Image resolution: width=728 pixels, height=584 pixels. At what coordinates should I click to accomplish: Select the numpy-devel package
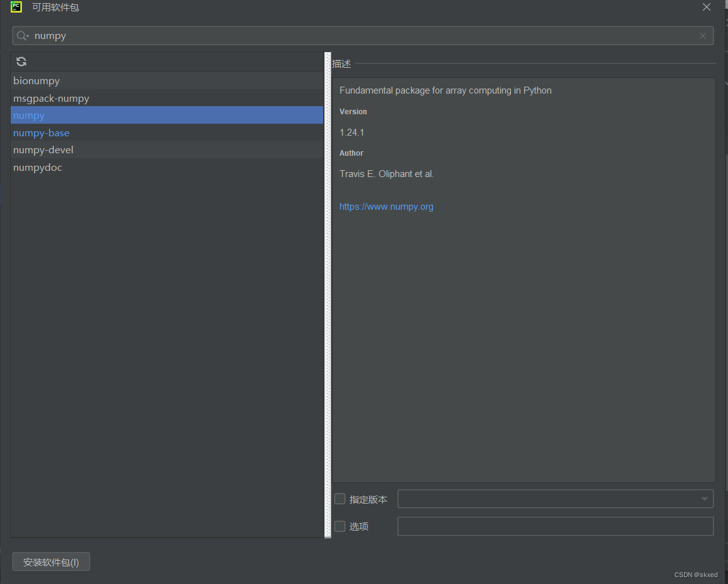click(x=167, y=150)
